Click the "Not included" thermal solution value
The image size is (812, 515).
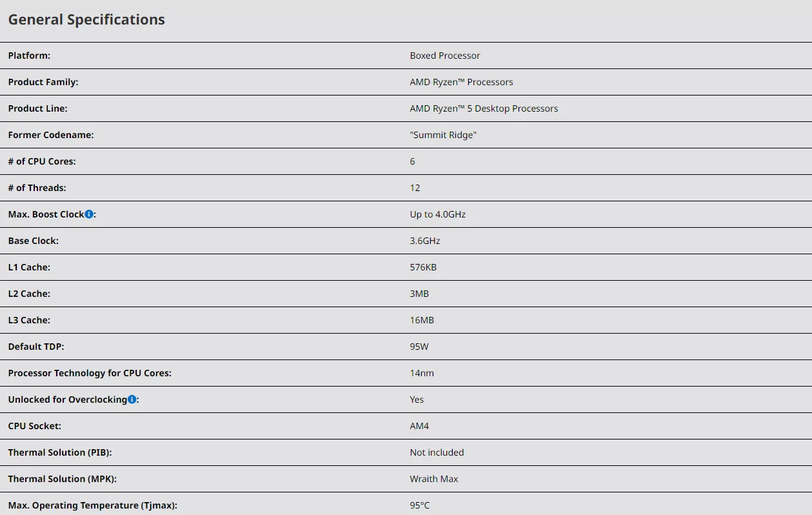pos(437,452)
